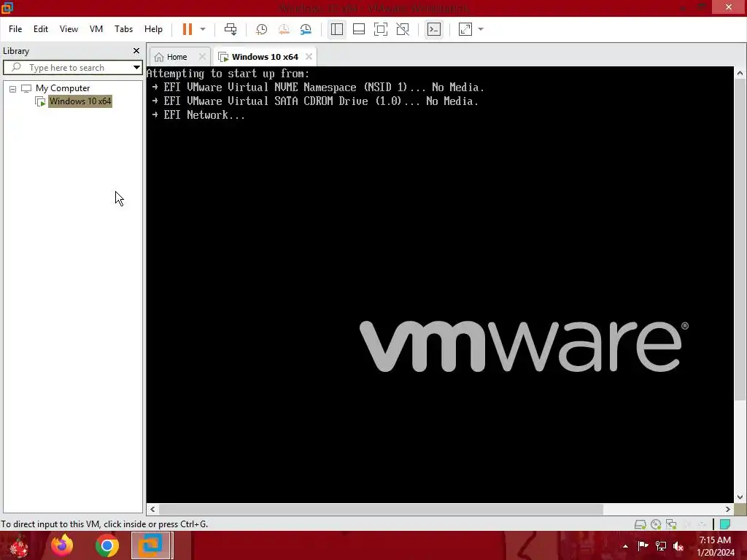Take a snapshot of this virtual machine
The image size is (747, 560).
[262, 29]
